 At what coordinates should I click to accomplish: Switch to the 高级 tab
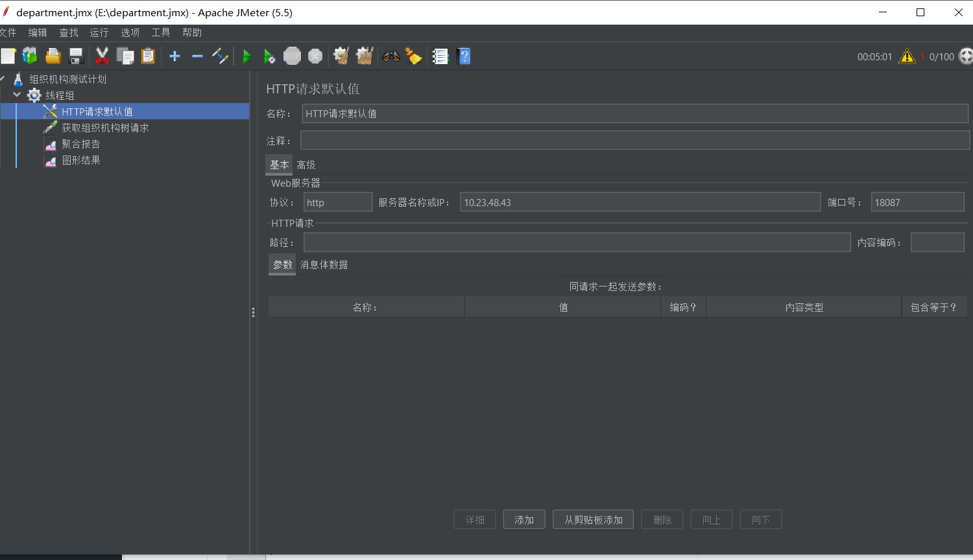point(306,165)
